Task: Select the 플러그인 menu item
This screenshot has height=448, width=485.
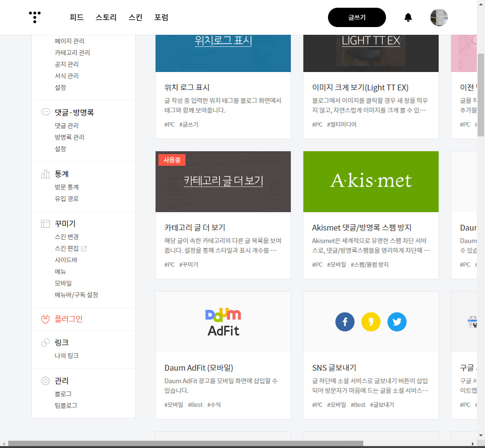Action: (x=69, y=318)
